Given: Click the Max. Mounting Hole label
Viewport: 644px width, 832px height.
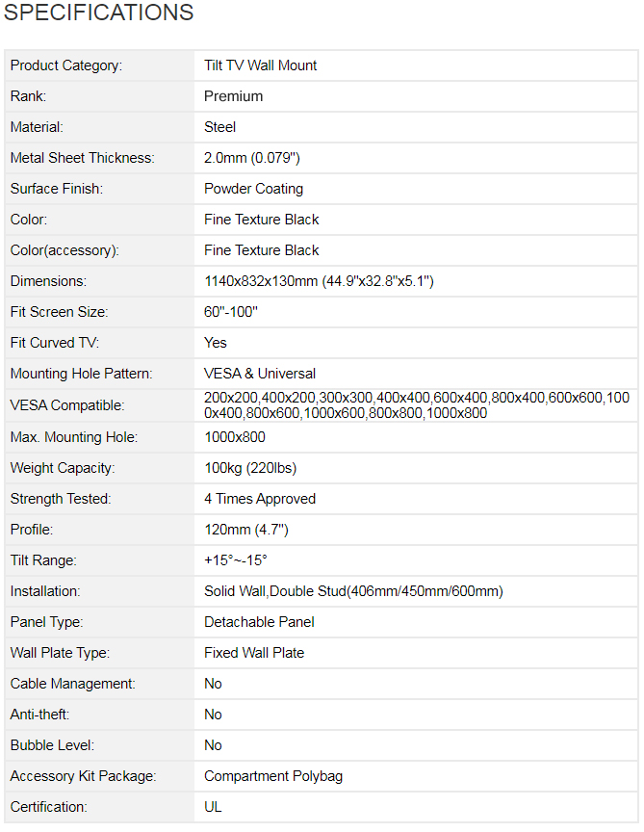Looking at the screenshot, I should point(73,437).
